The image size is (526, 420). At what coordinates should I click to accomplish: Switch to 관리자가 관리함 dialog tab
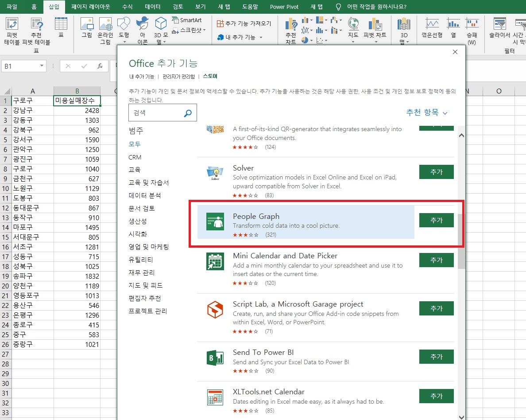click(x=178, y=77)
